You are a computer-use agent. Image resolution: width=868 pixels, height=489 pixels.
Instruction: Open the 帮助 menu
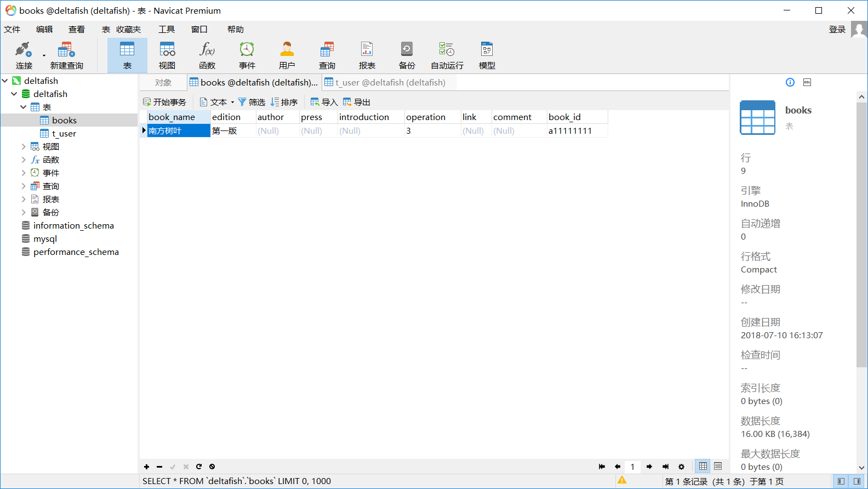236,30
